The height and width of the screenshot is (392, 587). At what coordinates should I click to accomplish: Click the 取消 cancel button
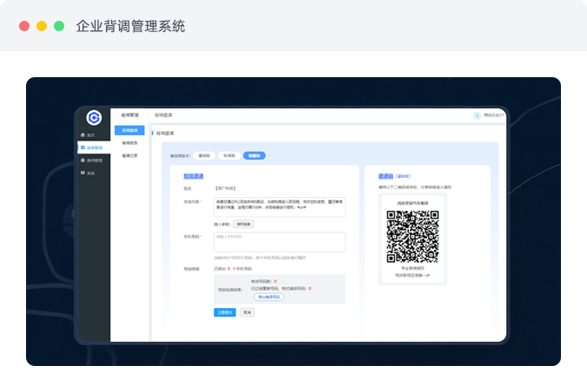coord(247,312)
